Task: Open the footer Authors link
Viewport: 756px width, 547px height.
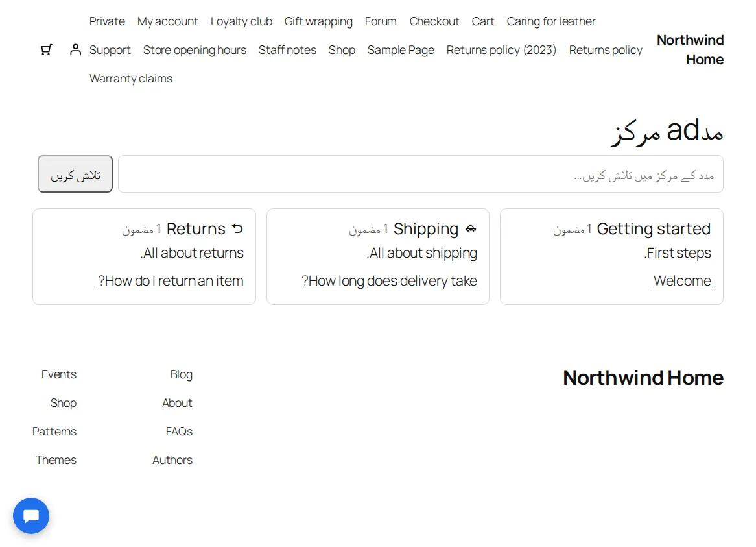Action: coord(172,459)
